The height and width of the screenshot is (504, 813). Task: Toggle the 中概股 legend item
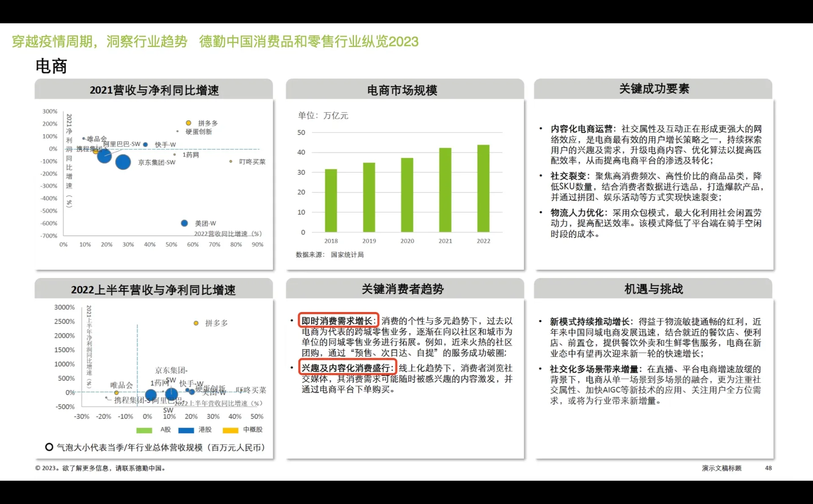[x=231, y=430]
